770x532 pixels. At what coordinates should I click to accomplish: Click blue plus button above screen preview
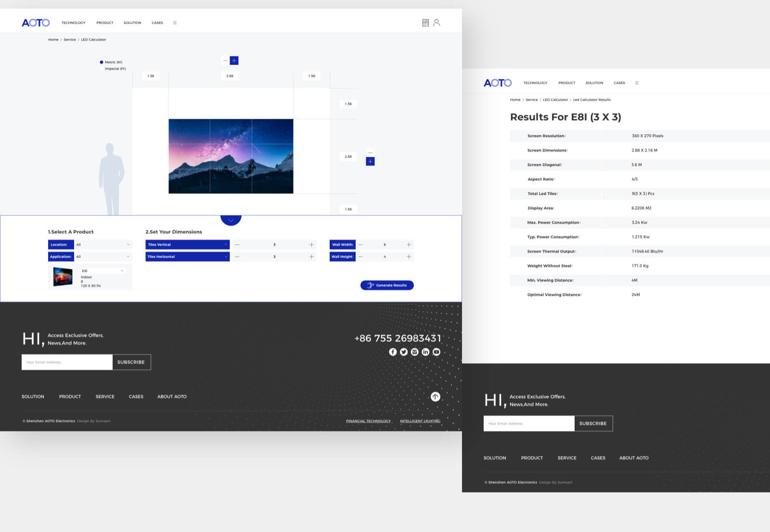tap(234, 61)
